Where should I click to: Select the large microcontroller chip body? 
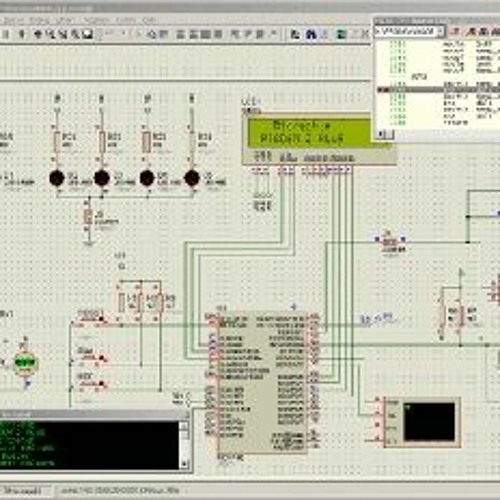pyautogui.click(x=263, y=382)
